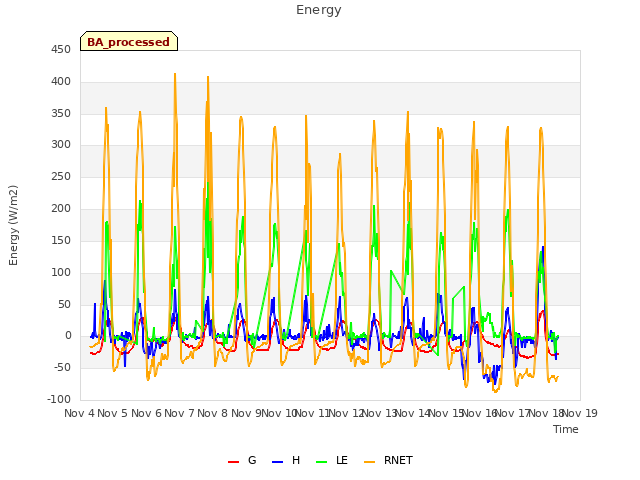Click the red G legend line marker
The width and height of the screenshot is (640, 480).
click(x=233, y=462)
